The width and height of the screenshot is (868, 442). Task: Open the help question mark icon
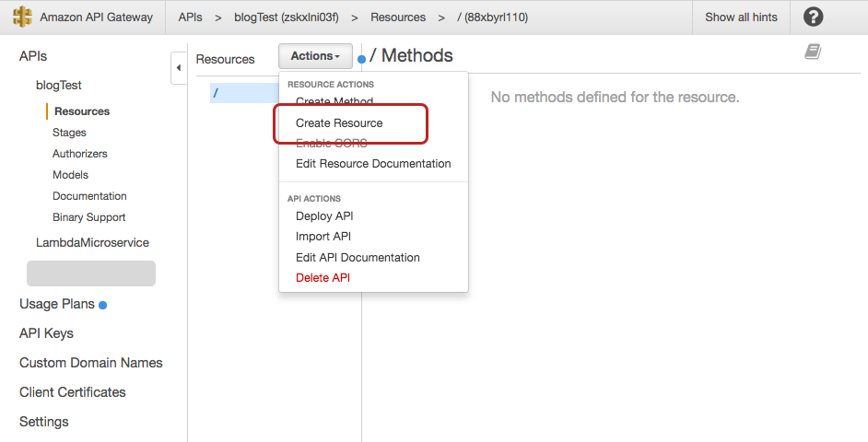click(814, 17)
